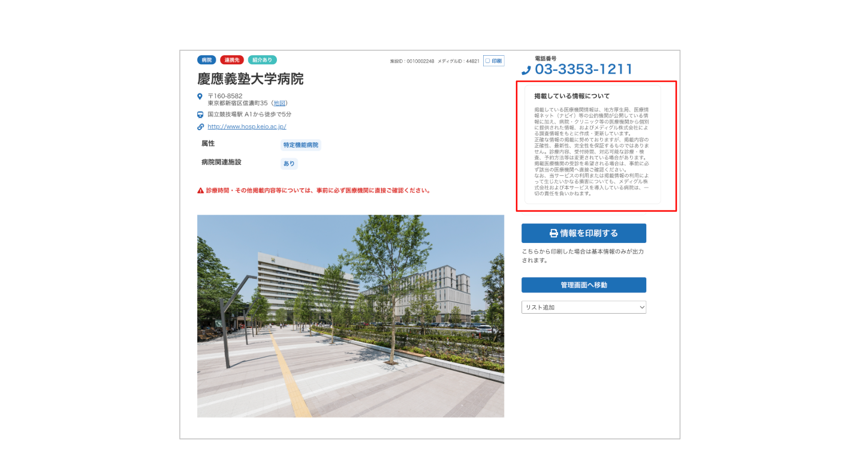Click the red 連携先 badge
The width and height of the screenshot is (868, 463).
[x=232, y=60]
